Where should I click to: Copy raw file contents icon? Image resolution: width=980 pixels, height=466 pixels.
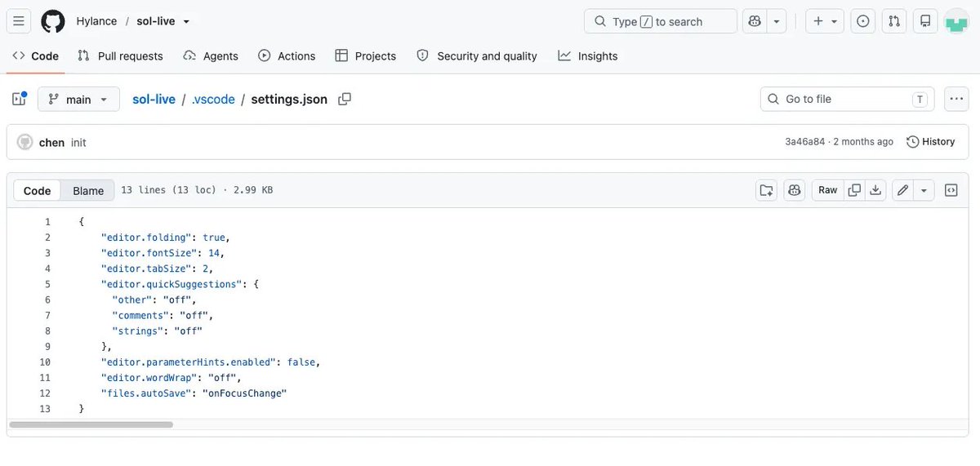[854, 190]
